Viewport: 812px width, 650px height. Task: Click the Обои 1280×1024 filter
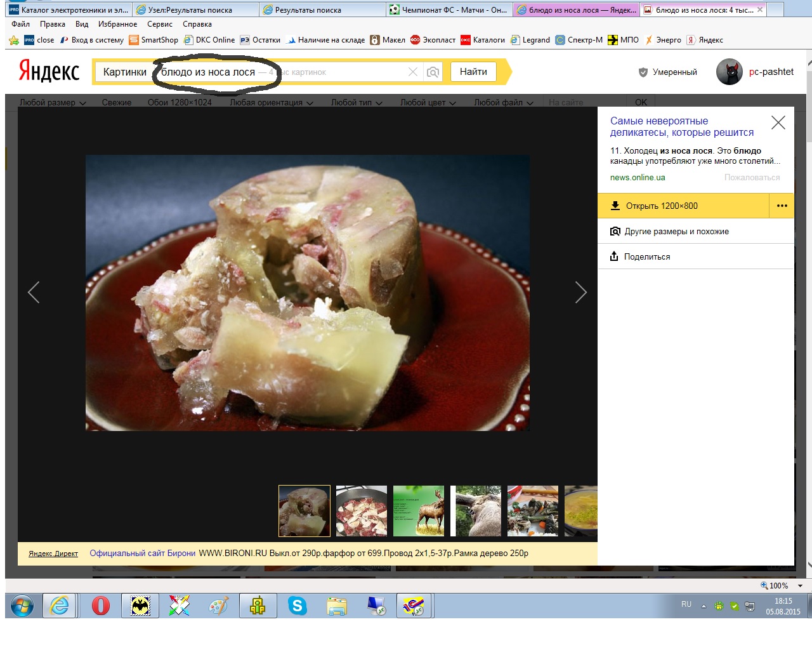[x=180, y=102]
